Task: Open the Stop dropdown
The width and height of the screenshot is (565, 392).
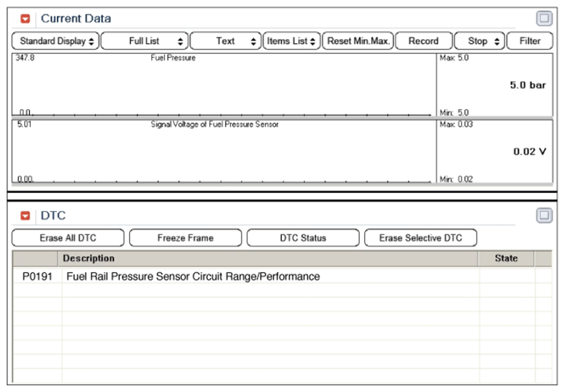Action: click(x=480, y=41)
